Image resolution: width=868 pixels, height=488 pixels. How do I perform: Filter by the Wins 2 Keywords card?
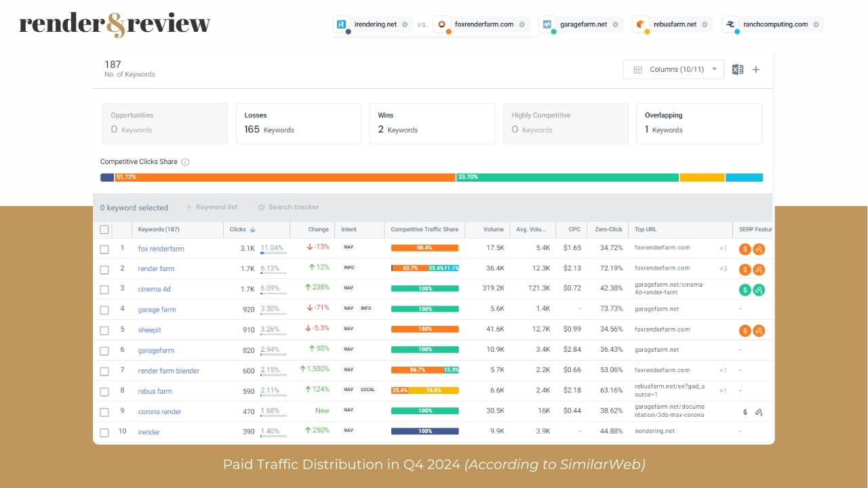pos(432,123)
